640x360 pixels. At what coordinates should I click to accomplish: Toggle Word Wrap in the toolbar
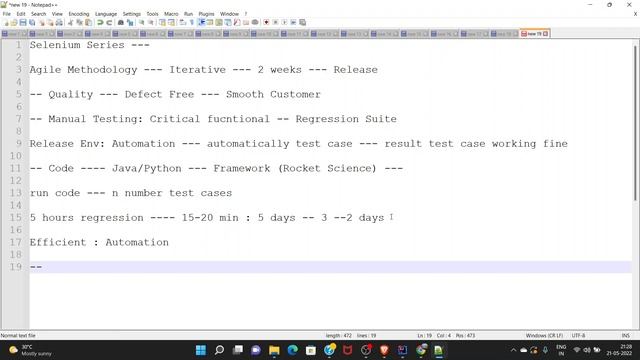click(182, 22)
